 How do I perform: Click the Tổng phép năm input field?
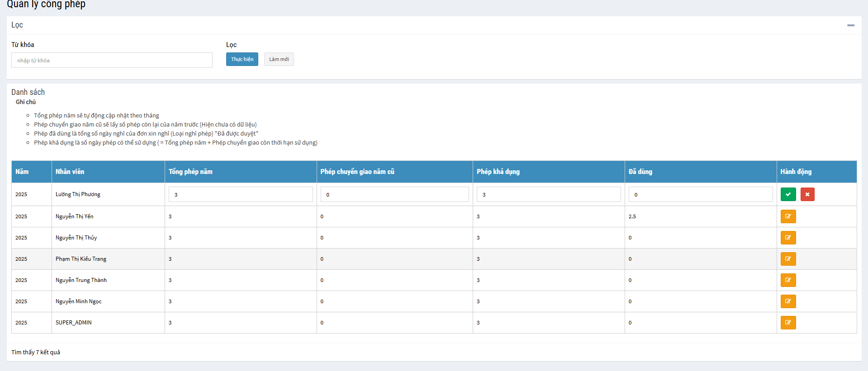[x=241, y=194]
